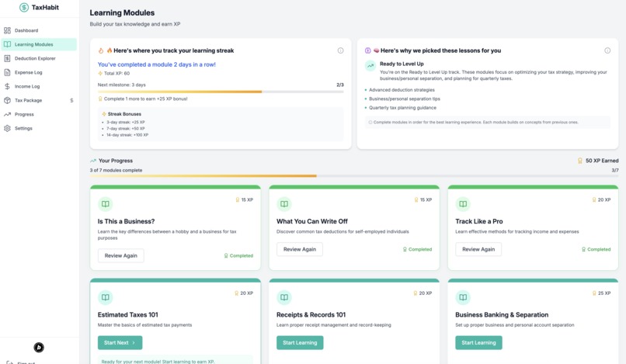Click the Income Log dollar icon

7,86
